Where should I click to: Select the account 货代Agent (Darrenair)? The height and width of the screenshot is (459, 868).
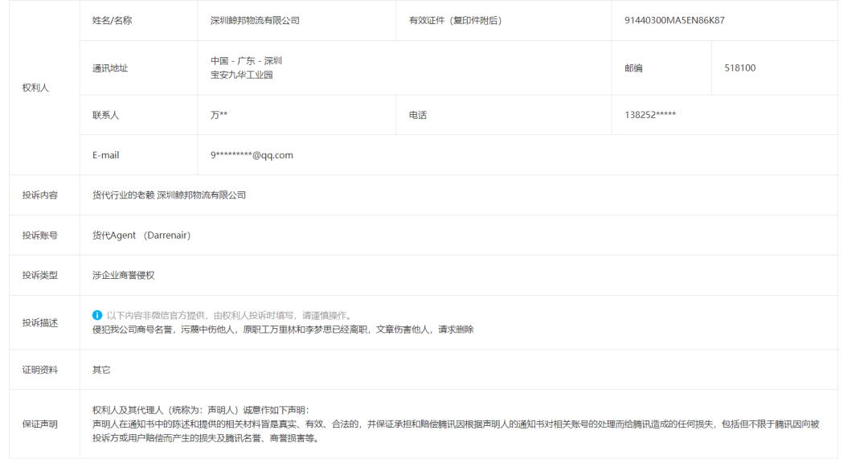point(141,236)
